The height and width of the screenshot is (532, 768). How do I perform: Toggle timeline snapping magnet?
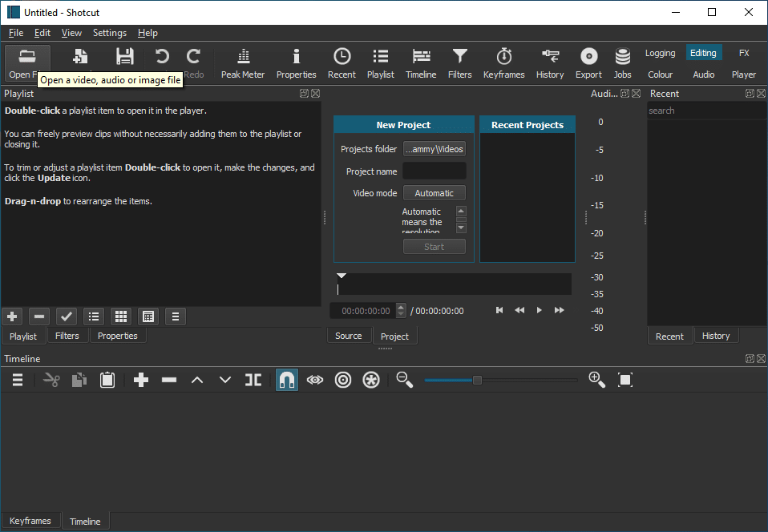tap(286, 380)
